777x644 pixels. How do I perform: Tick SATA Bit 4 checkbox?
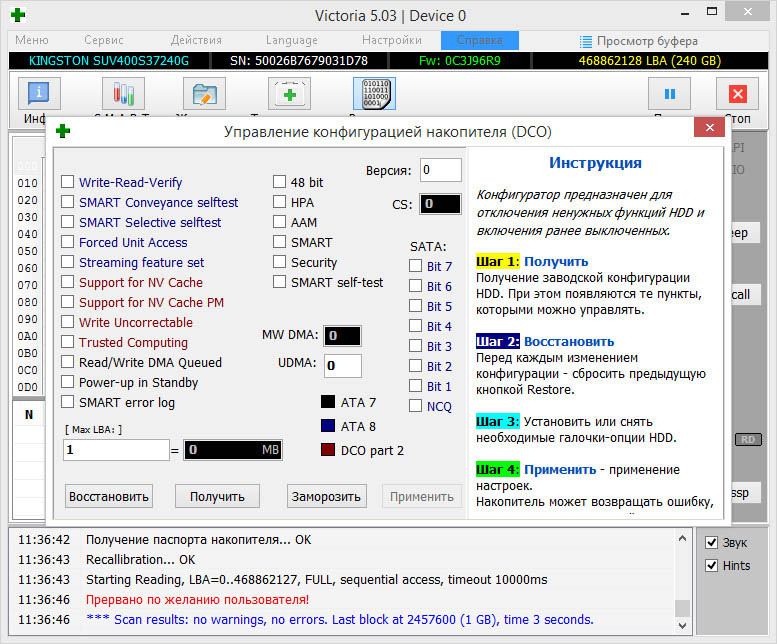point(415,326)
